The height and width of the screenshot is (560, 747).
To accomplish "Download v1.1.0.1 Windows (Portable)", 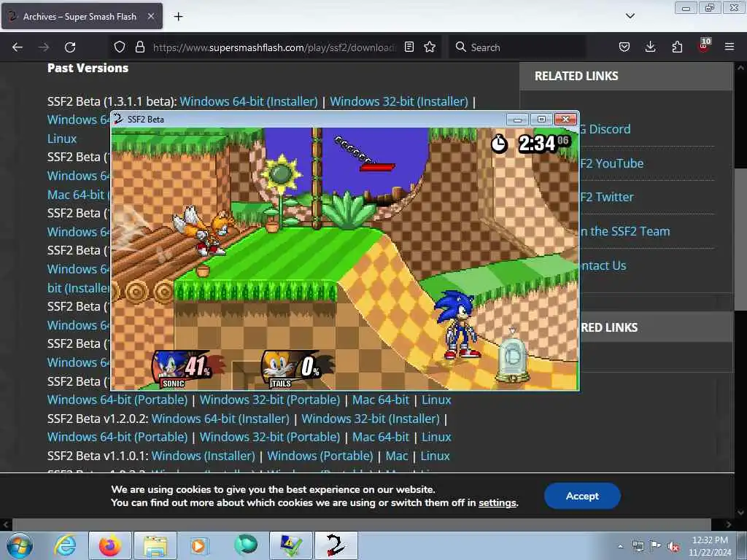I will click(320, 456).
